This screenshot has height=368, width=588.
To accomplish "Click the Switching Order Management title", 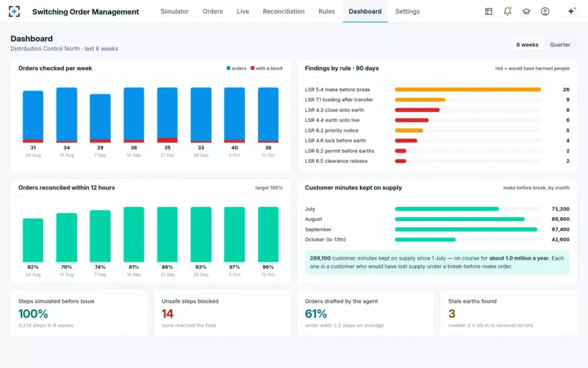I will [86, 12].
